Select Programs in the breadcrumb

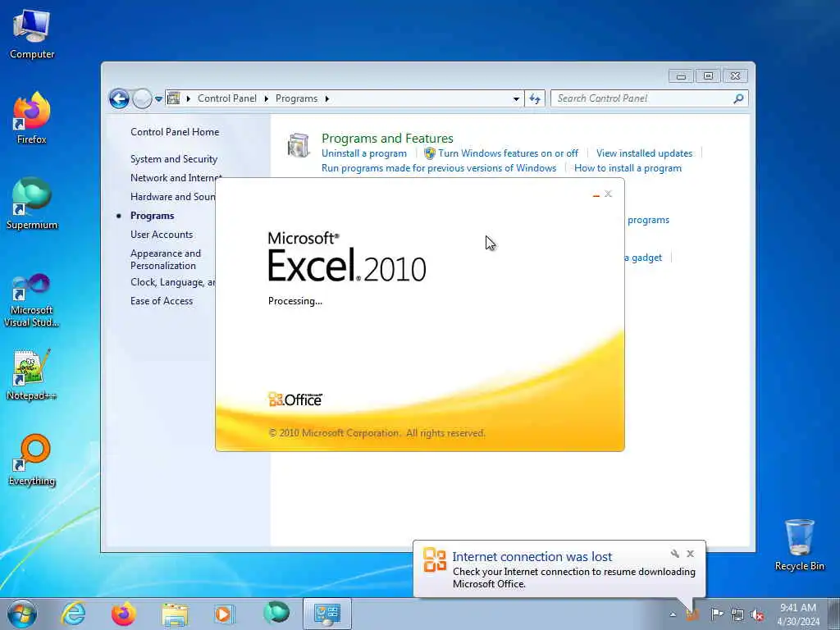(296, 98)
